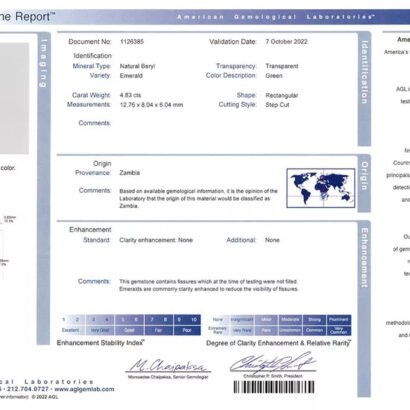Click the Extremely Rare rarity cell
The height and width of the screenshot is (410, 410).
point(218,330)
